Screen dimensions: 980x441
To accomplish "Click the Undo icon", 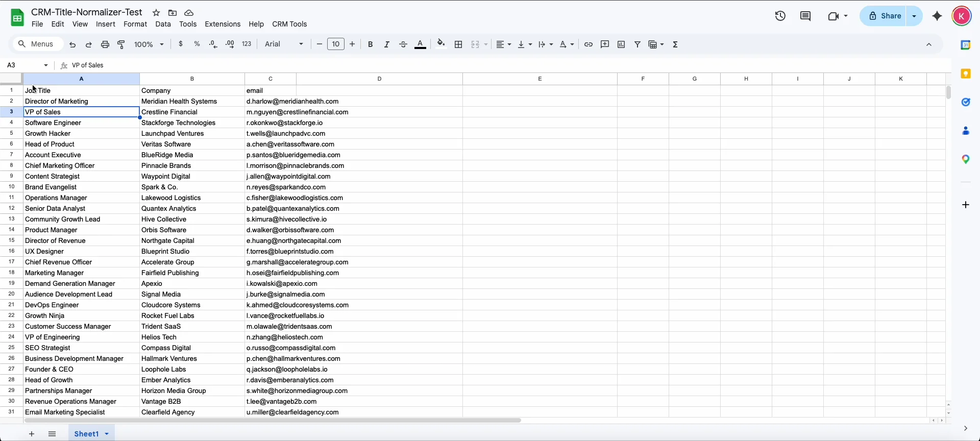I will coord(72,45).
